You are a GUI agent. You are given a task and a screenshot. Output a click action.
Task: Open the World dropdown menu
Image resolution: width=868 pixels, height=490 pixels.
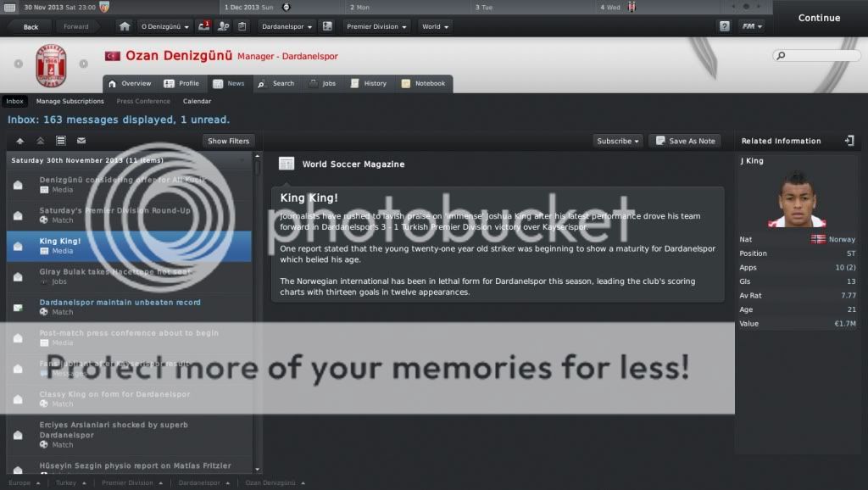click(435, 26)
